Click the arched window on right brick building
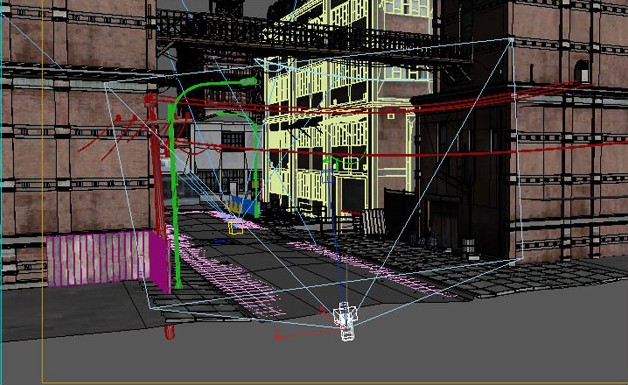 coord(582,71)
